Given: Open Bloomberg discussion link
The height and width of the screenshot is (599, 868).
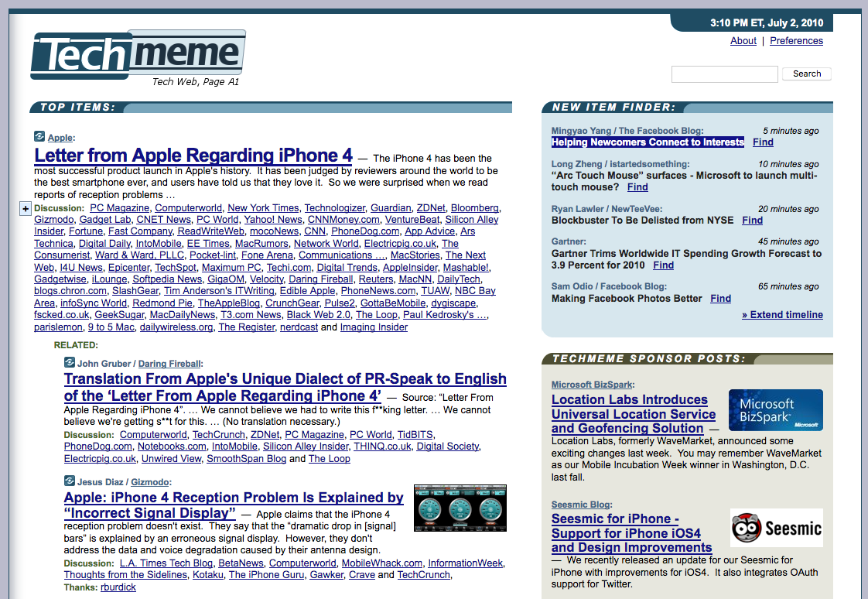Looking at the screenshot, I should 474,207.
